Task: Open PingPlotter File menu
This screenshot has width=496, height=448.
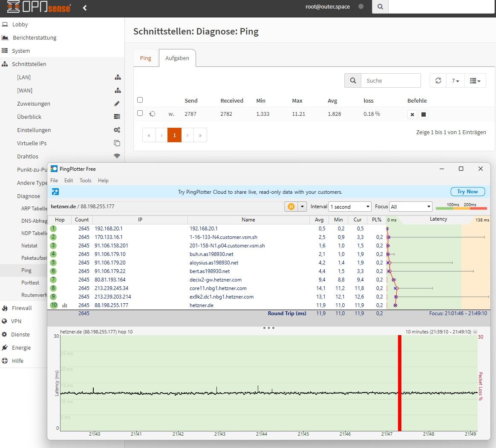Action: tap(54, 181)
